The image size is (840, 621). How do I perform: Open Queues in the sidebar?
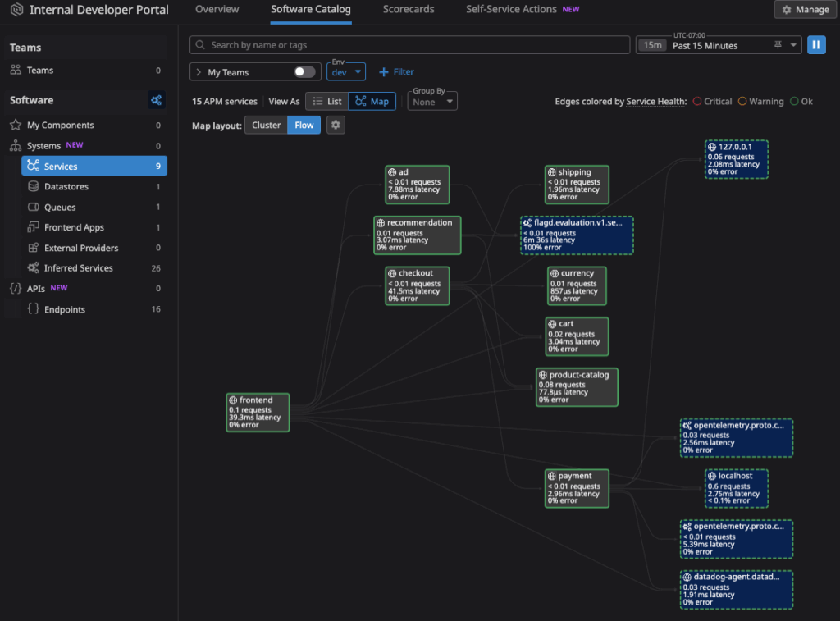coord(59,208)
